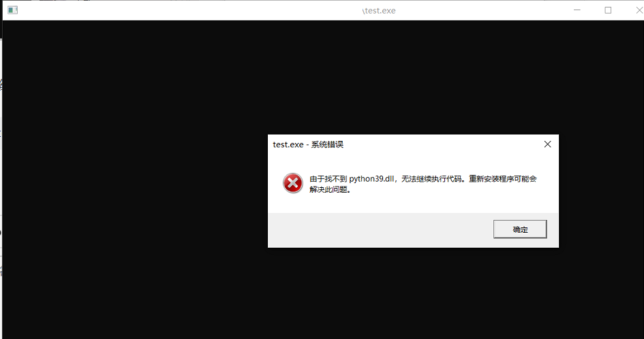
Task: Click the dialog title test.exe - 系统错误
Action: (308, 144)
